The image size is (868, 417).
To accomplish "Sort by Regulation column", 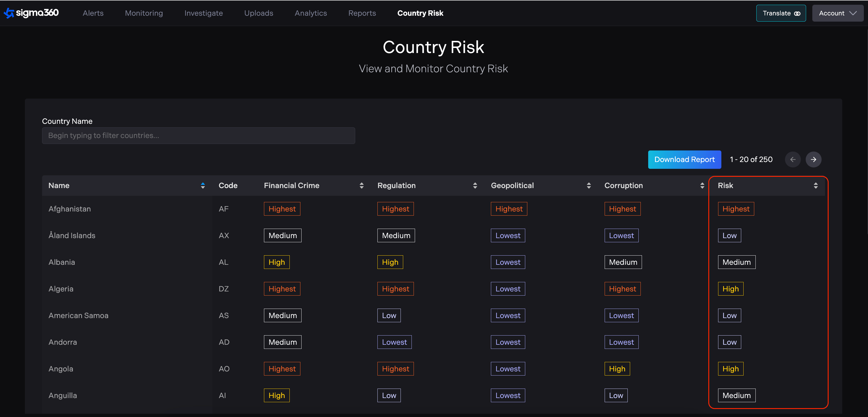I will [x=475, y=185].
